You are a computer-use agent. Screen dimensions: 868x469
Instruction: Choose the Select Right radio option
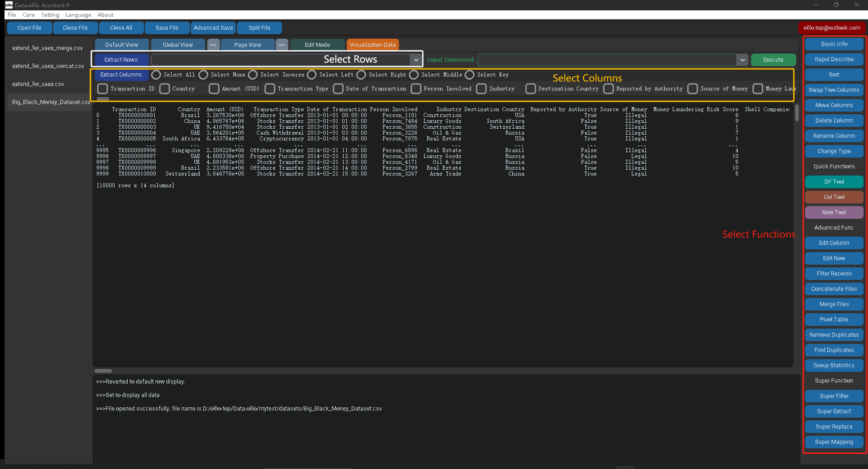tap(361, 75)
